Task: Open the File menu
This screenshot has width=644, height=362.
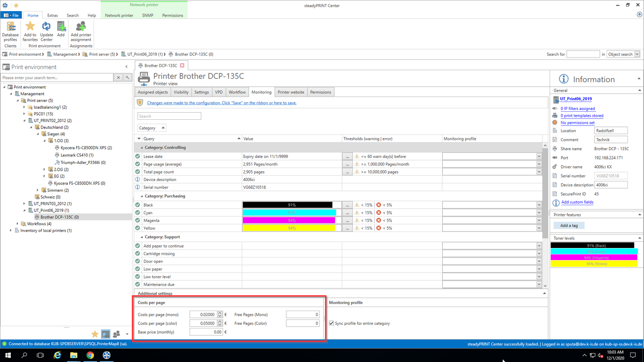Action: [x=11, y=15]
